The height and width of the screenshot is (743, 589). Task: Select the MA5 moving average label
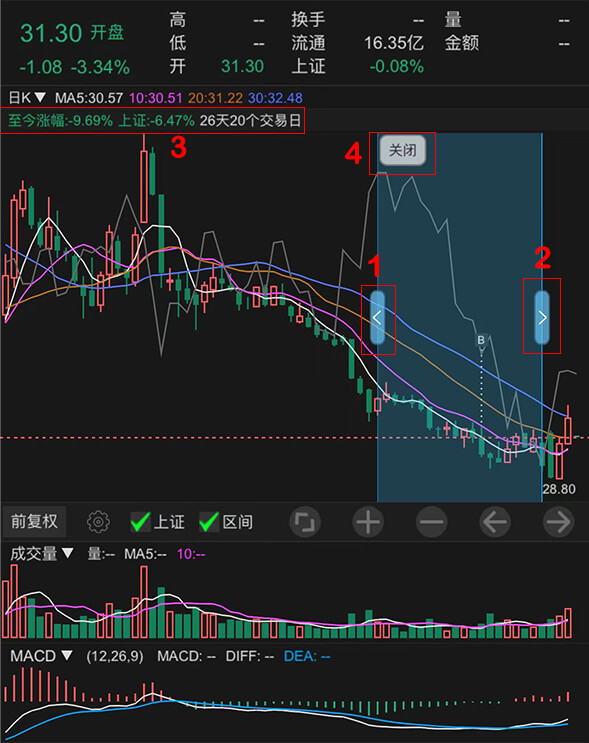[x=89, y=98]
